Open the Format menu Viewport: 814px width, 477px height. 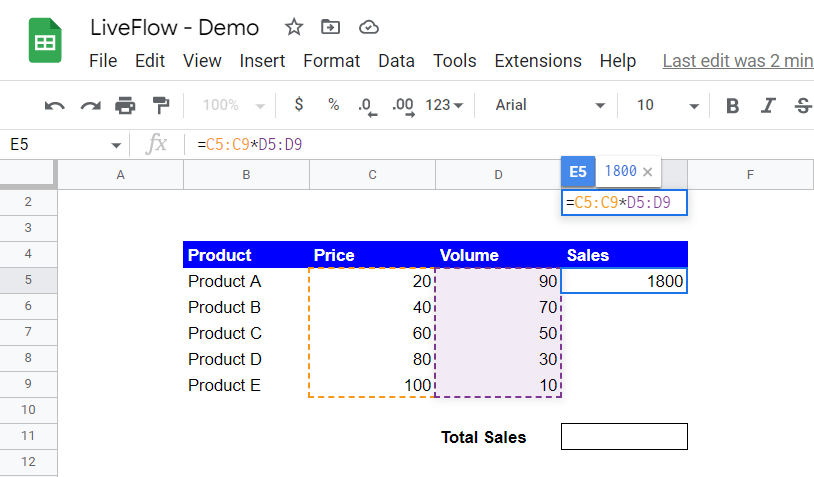pyautogui.click(x=331, y=61)
